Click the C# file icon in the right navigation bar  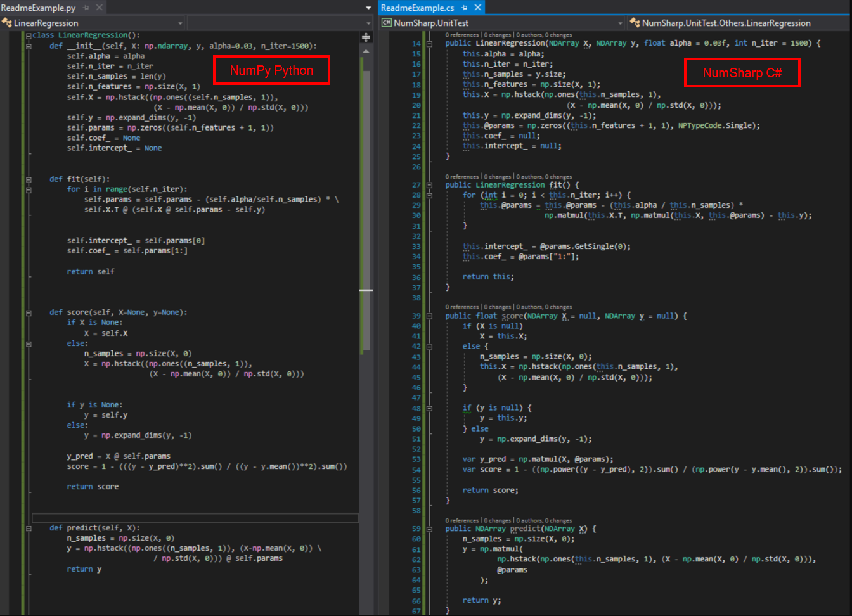coord(385,22)
